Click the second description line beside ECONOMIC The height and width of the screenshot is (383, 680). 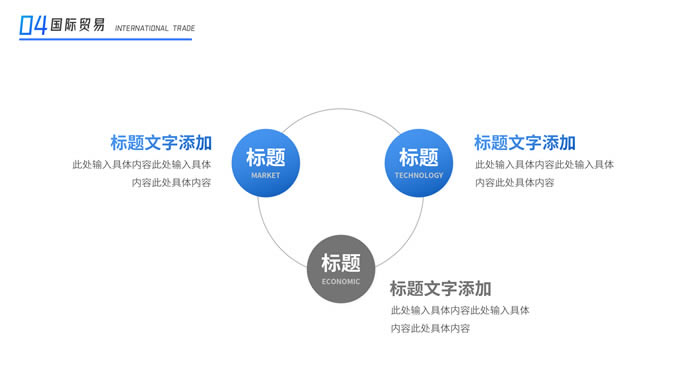(x=431, y=328)
